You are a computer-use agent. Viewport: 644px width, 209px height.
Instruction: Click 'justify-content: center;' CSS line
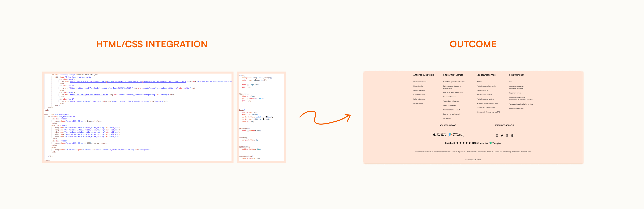pos(253,99)
